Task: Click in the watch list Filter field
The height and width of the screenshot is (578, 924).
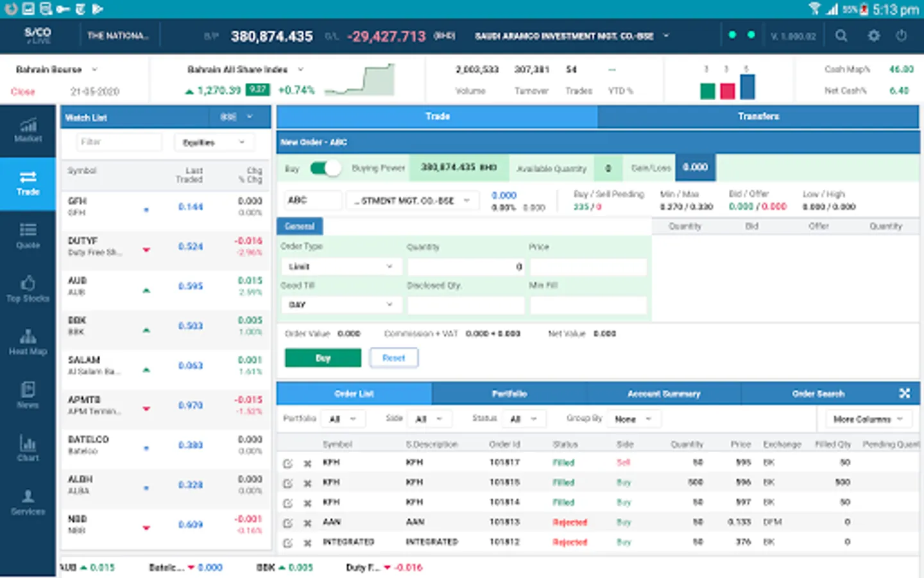Action: pyautogui.click(x=119, y=142)
